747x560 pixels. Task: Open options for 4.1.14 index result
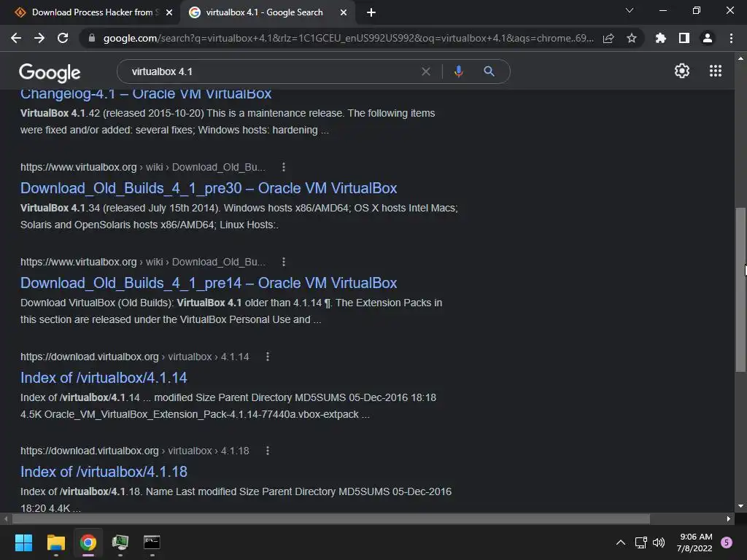tap(268, 357)
